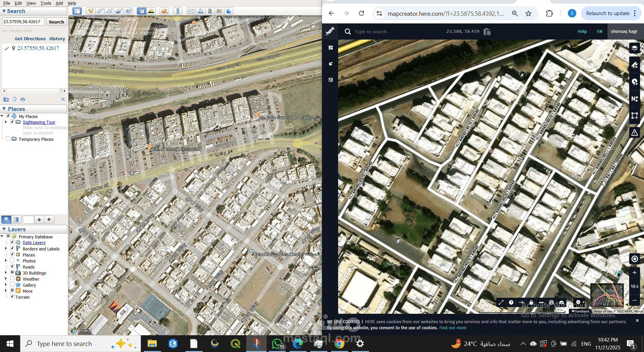The height and width of the screenshot is (352, 644).
Task: Click the Email envelope icon
Action: click(x=191, y=11)
